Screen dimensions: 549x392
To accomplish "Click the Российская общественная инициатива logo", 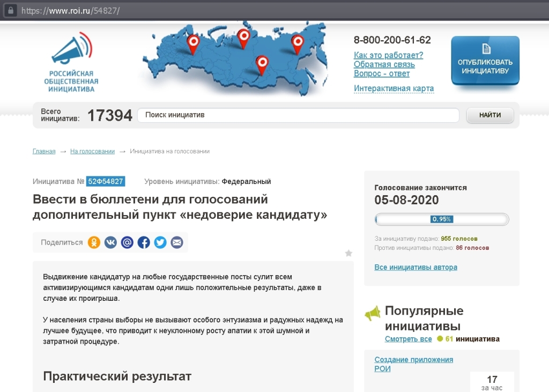I will coord(71,63).
